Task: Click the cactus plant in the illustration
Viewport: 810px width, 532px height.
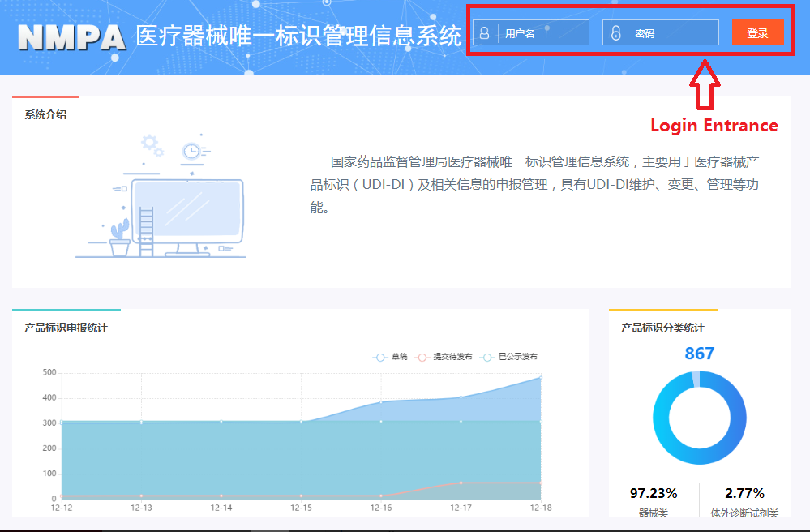Action: [120, 235]
